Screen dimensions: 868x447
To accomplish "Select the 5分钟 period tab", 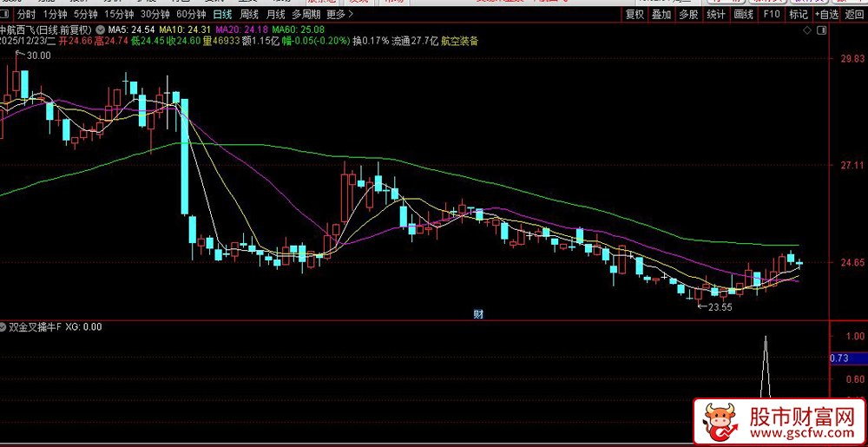I will [86, 15].
